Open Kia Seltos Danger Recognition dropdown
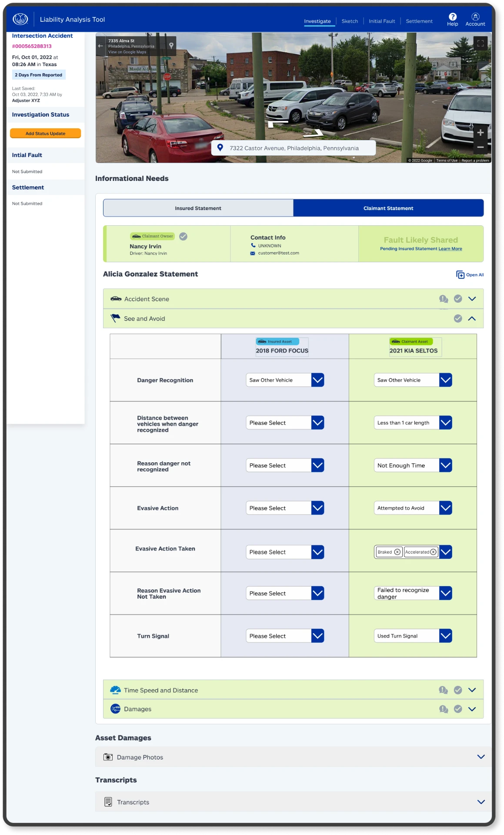The width and height of the screenshot is (504, 835). 413,380
